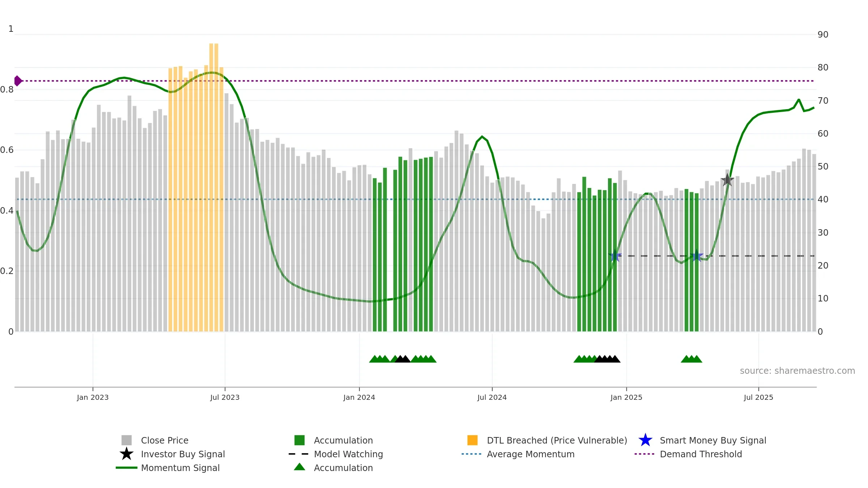Click the green Accumulation square legend swatch
The height and width of the screenshot is (488, 868).
(299, 440)
